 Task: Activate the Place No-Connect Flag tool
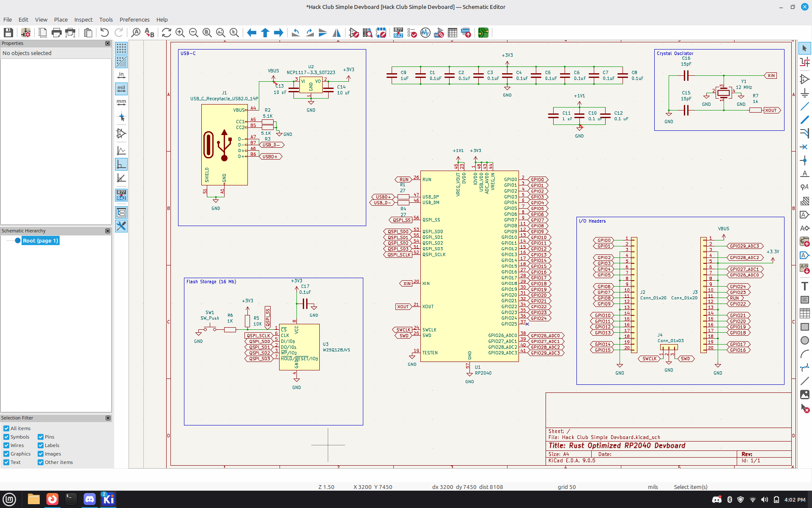click(804, 147)
